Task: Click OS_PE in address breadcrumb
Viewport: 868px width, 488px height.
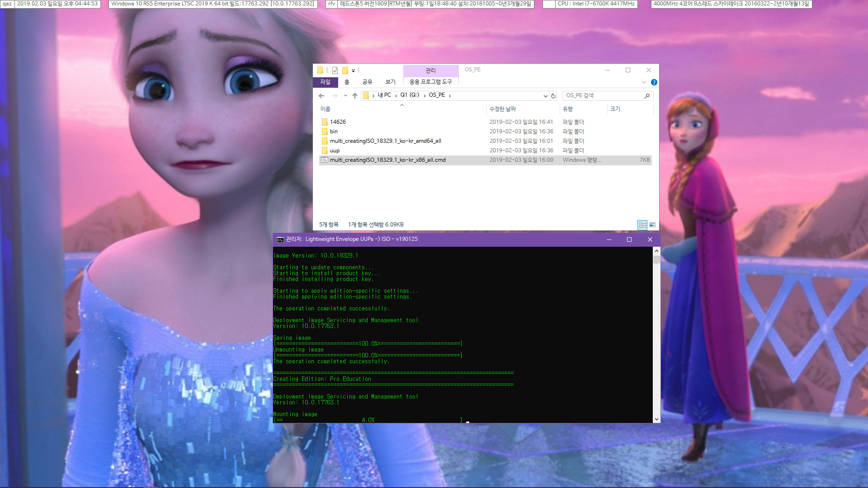Action: [x=437, y=95]
